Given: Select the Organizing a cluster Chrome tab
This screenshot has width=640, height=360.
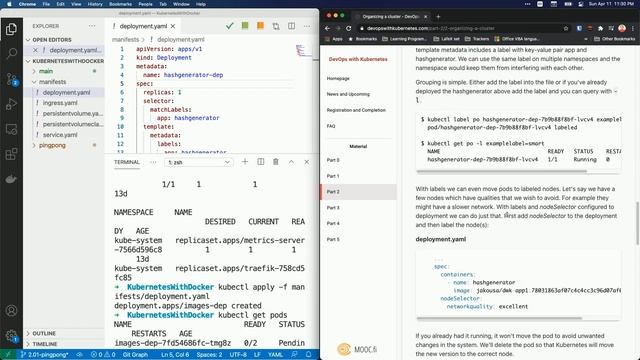Looking at the screenshot, I should click(x=391, y=17).
